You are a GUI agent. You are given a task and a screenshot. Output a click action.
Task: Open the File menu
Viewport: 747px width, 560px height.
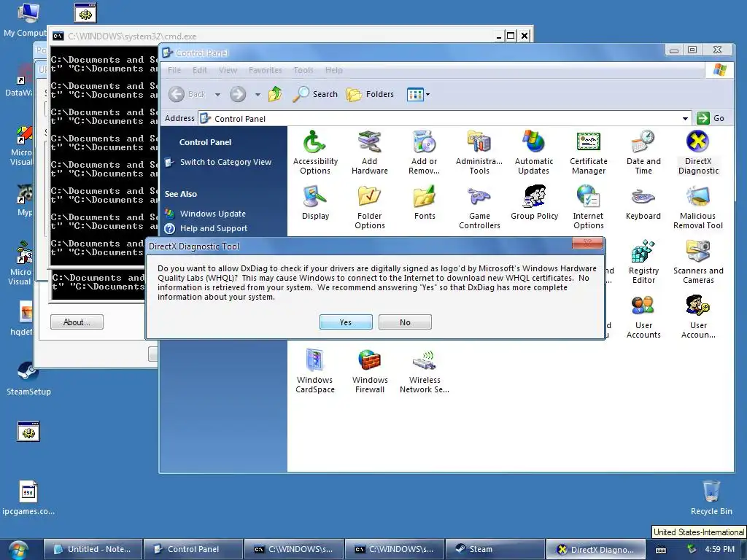(174, 70)
